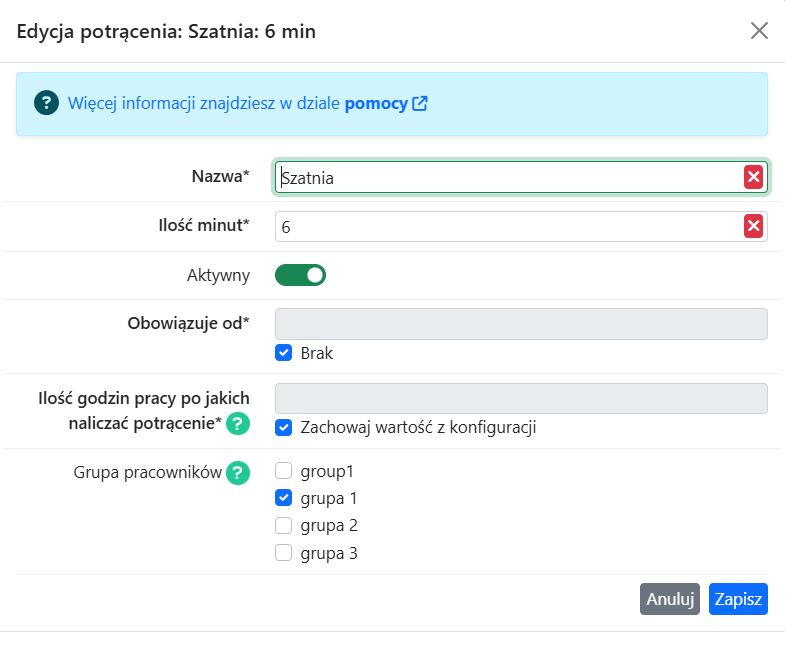Uncheck Zachowaj wartość z konfiguracji
The width and height of the screenshot is (785, 654).
283,427
